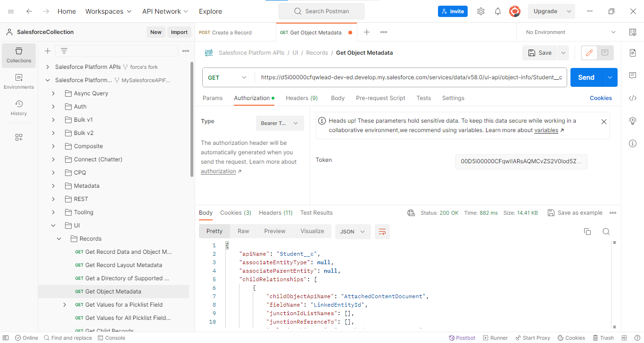This screenshot has width=644, height=343.
Task: Search within the response body
Action: [606, 232]
